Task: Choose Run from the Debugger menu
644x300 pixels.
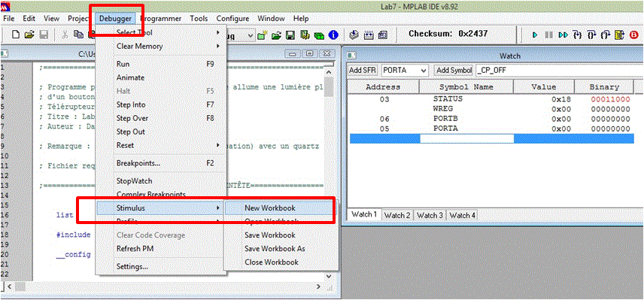Action: (162, 64)
